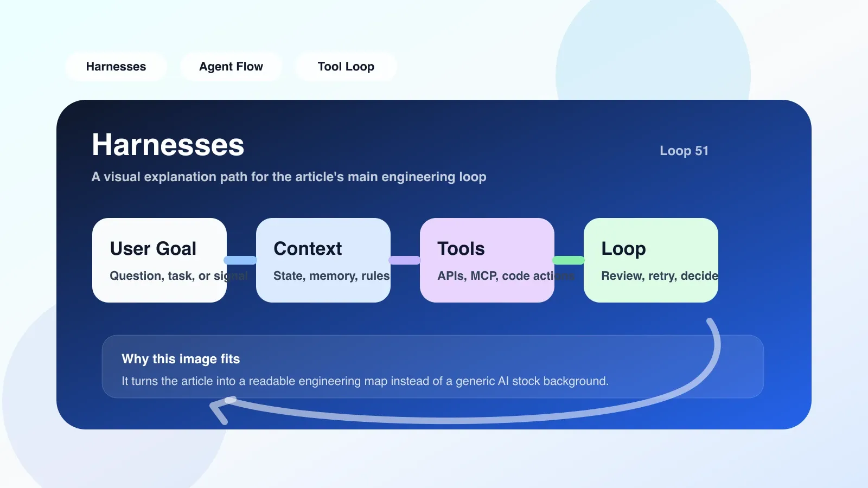Open the Tool Loop tab
Screen dimensions: 868x488
[x=346, y=67]
